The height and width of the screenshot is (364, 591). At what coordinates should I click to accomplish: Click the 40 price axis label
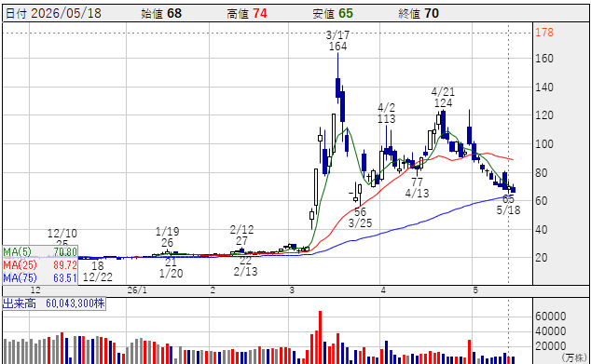(542, 229)
